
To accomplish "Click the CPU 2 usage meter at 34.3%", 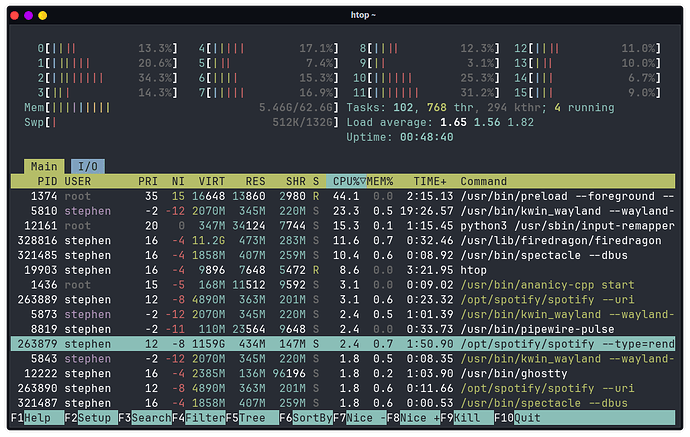I will (x=107, y=78).
